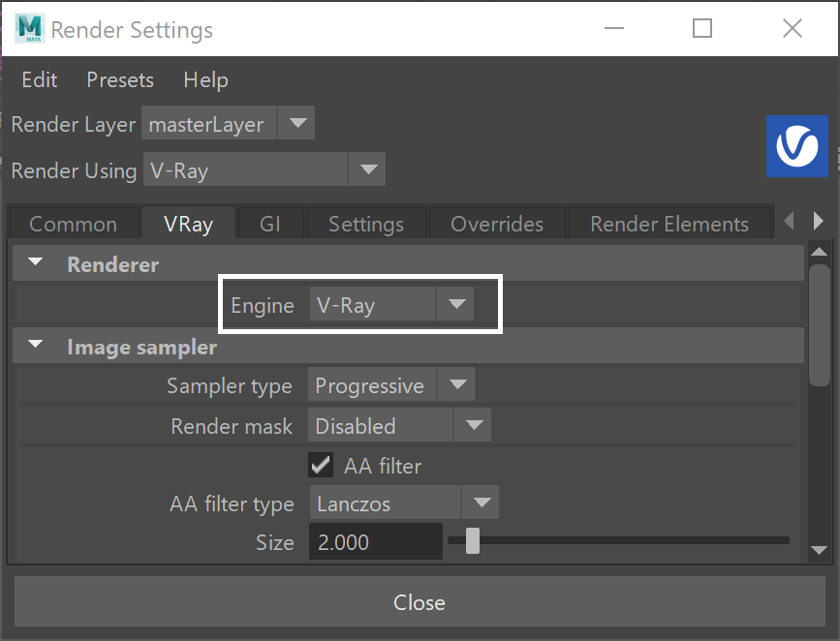Open the AA filter type dropdown

point(404,503)
